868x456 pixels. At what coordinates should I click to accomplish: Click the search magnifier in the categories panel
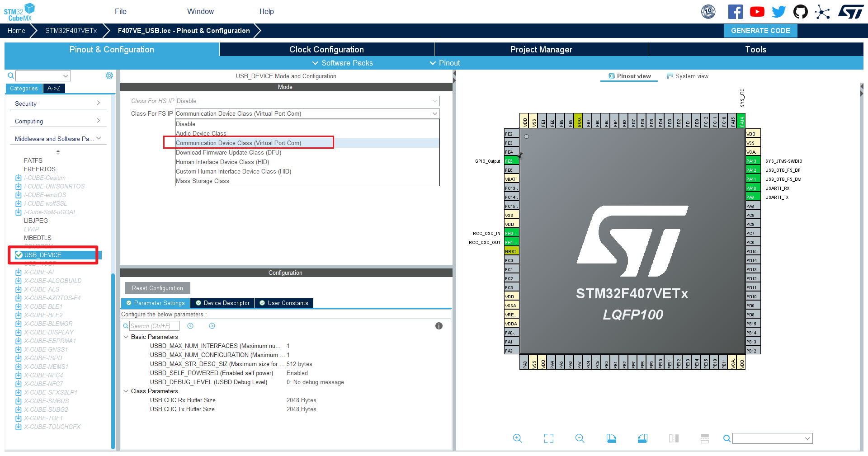(x=10, y=75)
